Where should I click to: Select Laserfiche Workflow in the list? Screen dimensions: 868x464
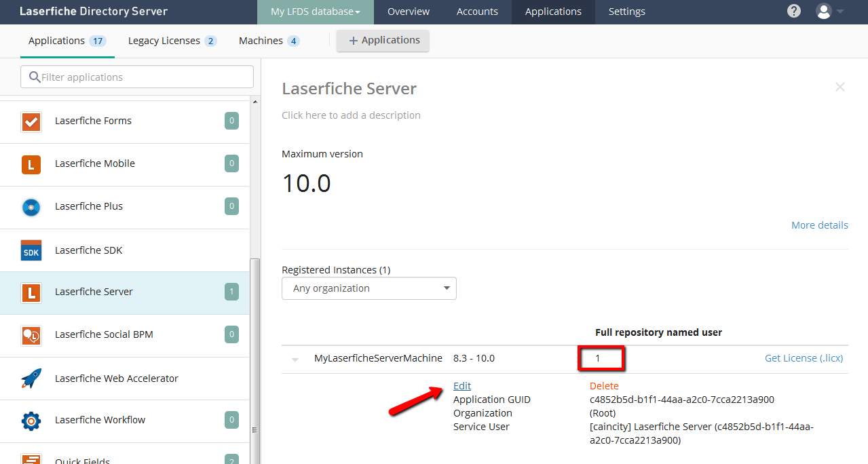coord(125,421)
